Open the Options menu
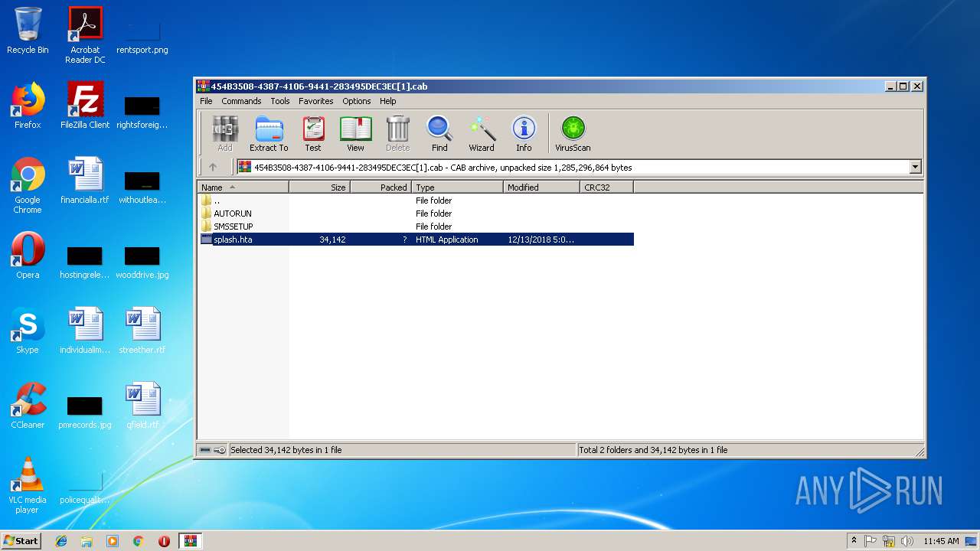 pyautogui.click(x=357, y=101)
